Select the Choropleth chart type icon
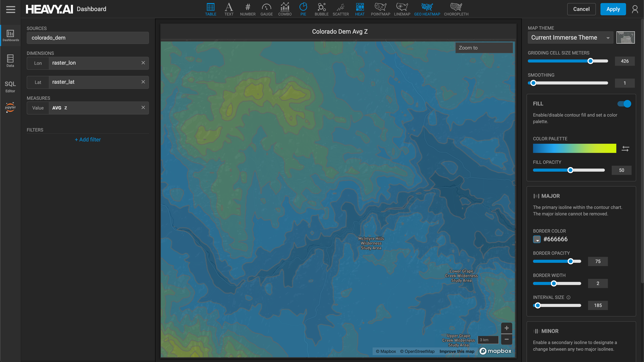This screenshot has width=644, height=362. (x=456, y=9)
